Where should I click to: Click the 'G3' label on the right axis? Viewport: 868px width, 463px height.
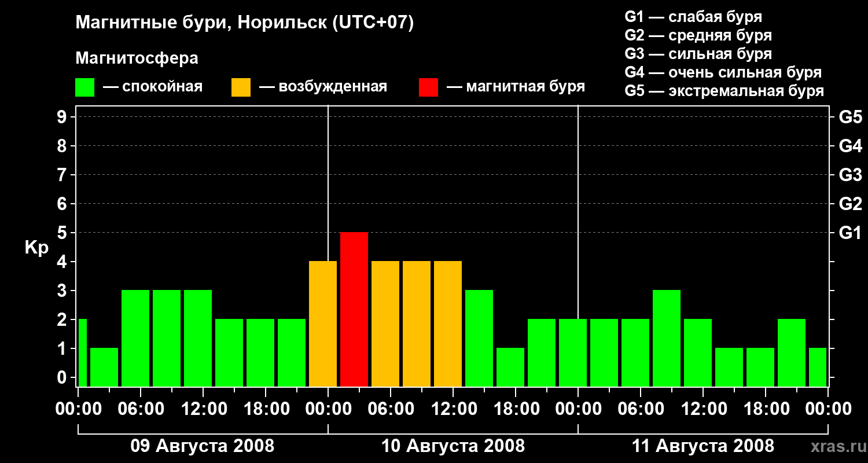pyautogui.click(x=851, y=175)
